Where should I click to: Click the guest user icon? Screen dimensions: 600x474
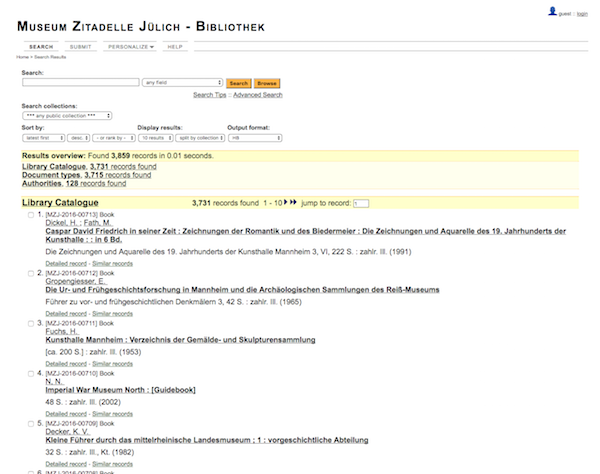(x=553, y=11)
